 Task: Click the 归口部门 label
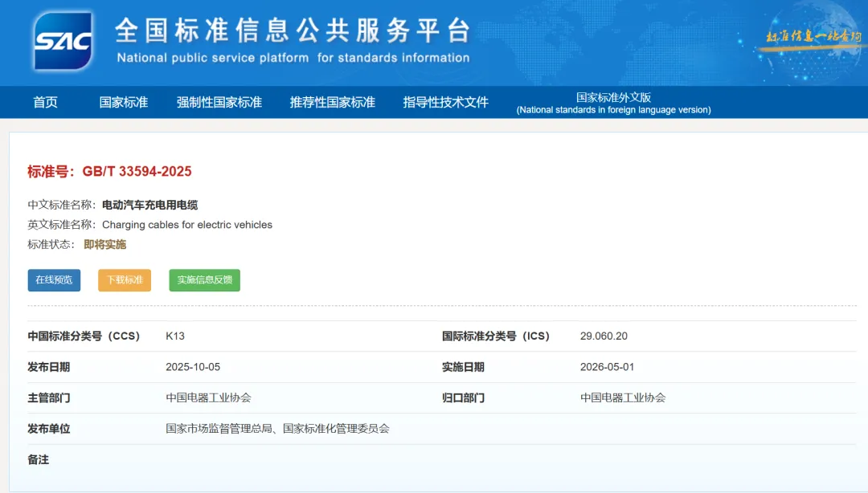tap(464, 397)
